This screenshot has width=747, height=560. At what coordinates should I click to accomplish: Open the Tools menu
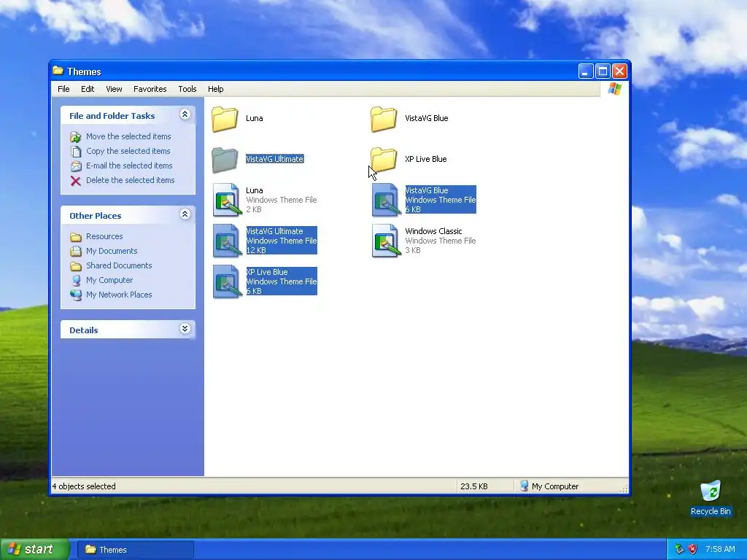187,89
